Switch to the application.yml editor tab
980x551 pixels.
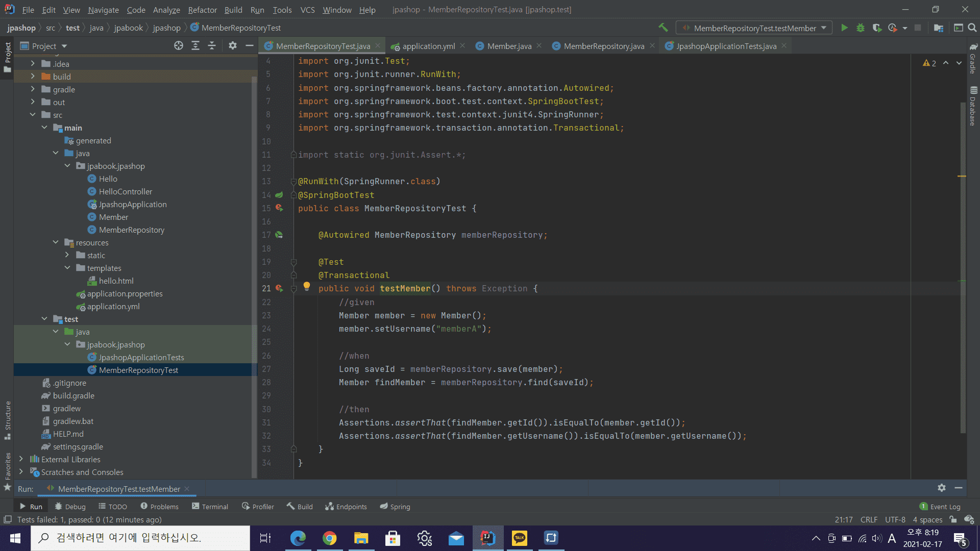(x=428, y=46)
